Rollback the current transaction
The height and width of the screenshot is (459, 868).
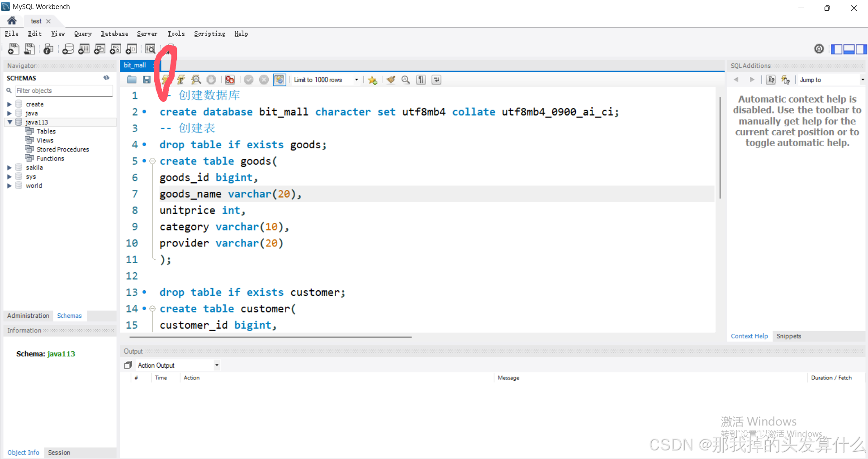(x=264, y=80)
